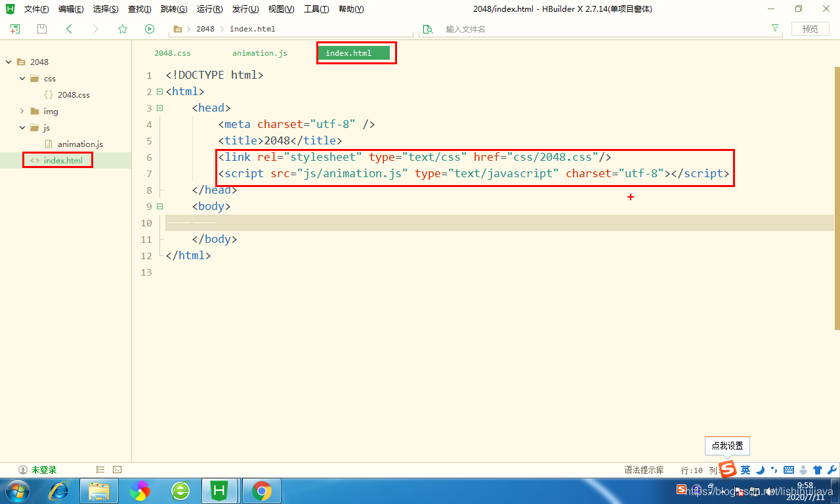This screenshot has height=504, width=840.
Task: Click the colorful pinwheel taskbar icon
Action: [x=140, y=490]
